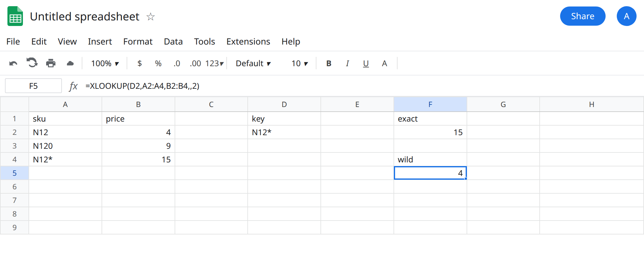Decrease decimal places with .0 icon
The image size is (644, 266).
click(x=177, y=63)
